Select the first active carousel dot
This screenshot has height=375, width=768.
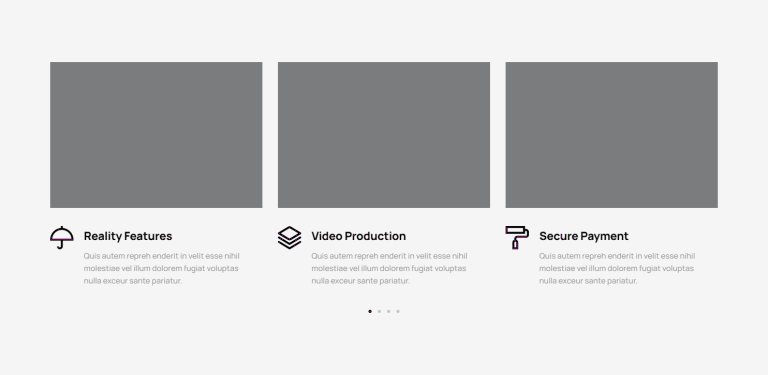click(370, 311)
